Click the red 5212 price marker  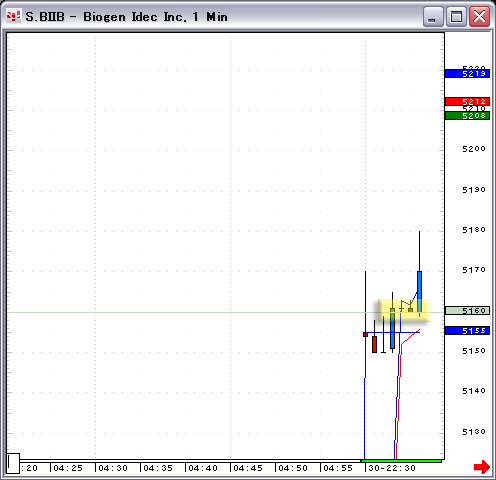coord(467,101)
